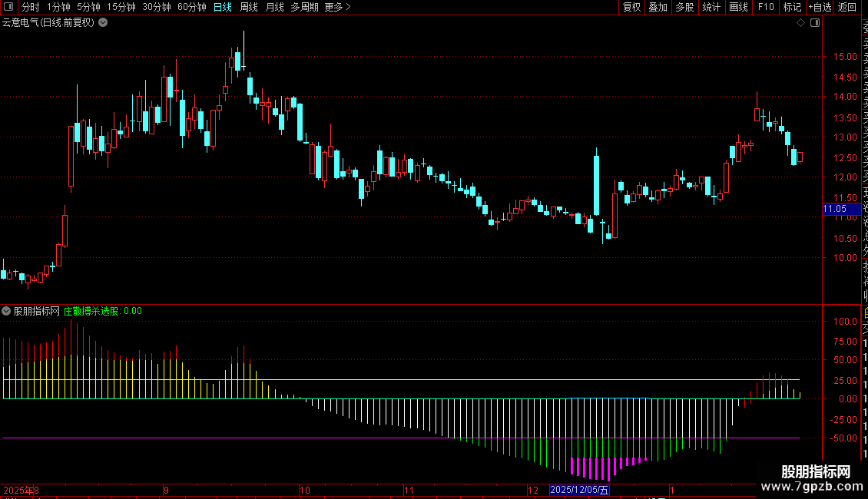Screen dimensions: 868x499
Task: Select the 1分钟 period
Action: 58,7
